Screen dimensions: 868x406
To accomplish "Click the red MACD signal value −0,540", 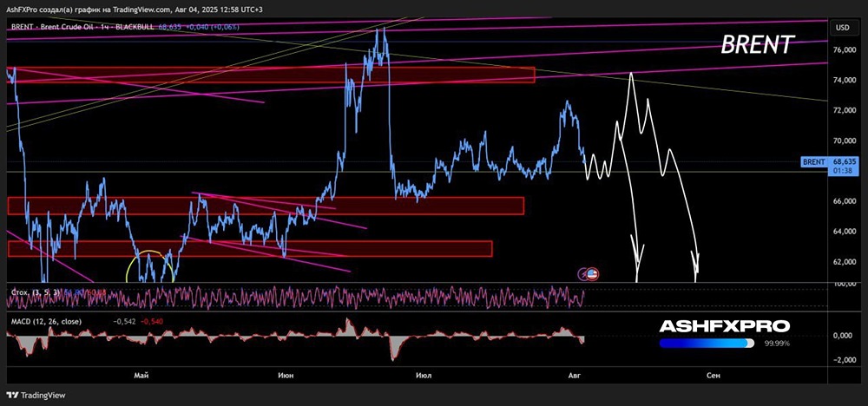I will 150,321.
